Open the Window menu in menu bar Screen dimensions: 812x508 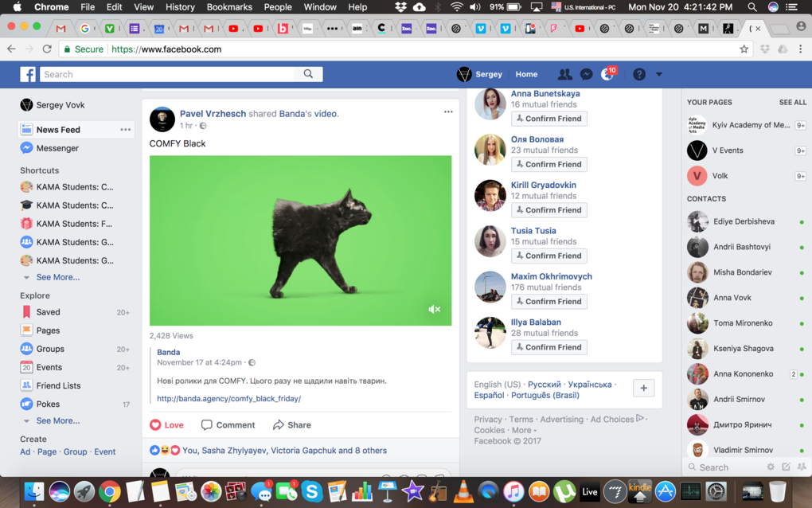[x=319, y=7]
